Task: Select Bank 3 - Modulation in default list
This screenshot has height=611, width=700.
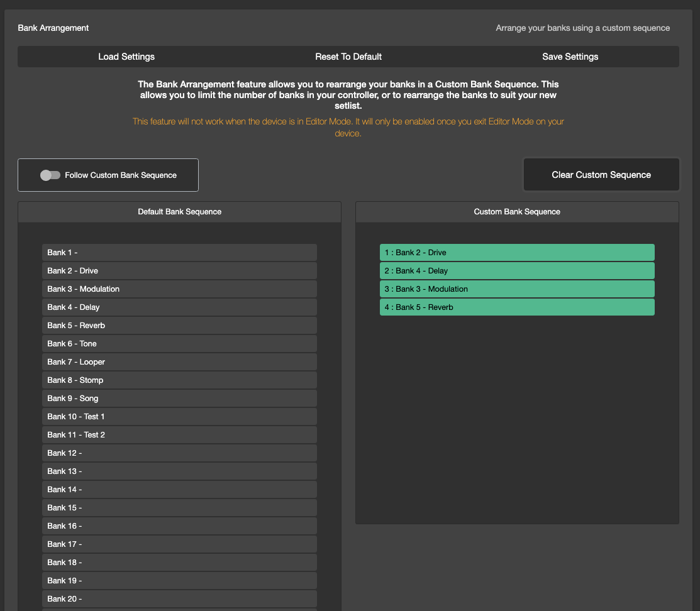Action: [179, 289]
